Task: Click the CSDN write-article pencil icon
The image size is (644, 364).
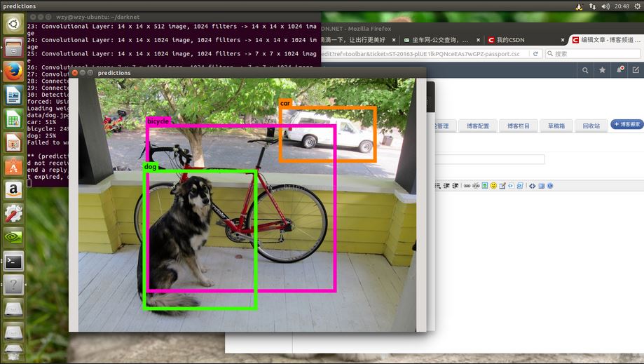Action: point(636,70)
